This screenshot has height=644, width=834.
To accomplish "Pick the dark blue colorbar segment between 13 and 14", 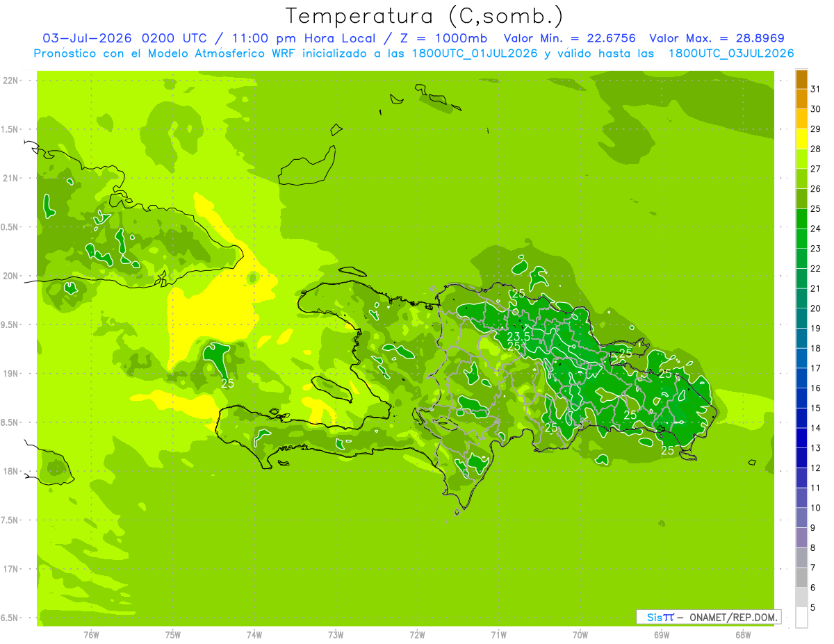I will tap(801, 438).
